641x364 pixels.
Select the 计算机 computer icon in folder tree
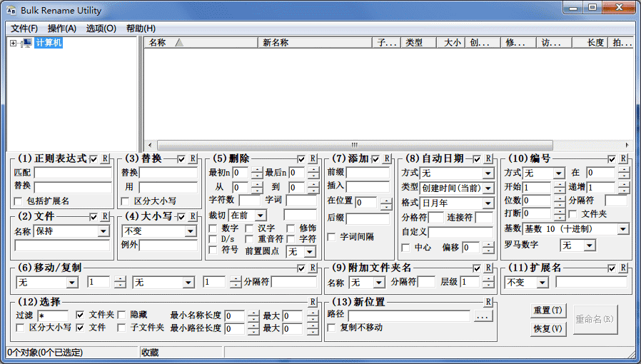click(27, 44)
